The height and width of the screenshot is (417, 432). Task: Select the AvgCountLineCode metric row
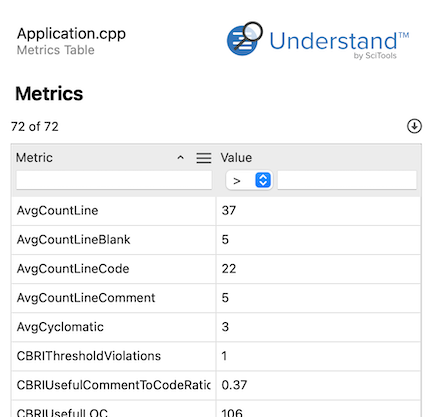point(216,269)
